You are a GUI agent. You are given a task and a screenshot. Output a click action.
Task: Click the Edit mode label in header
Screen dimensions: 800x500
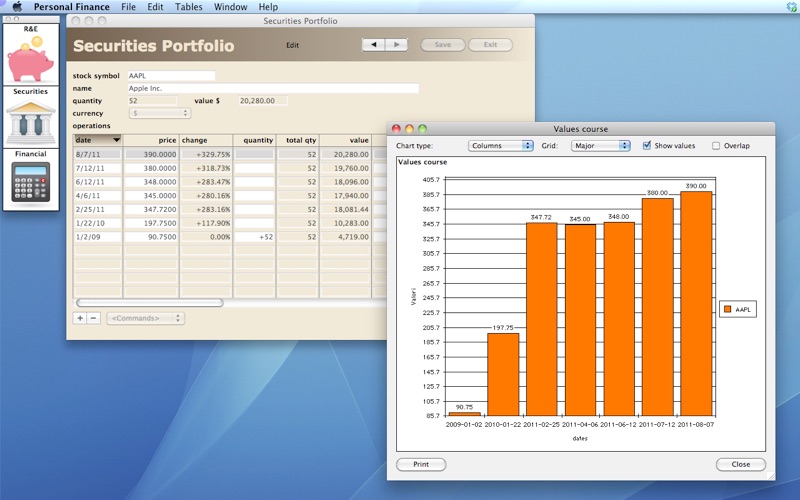(292, 45)
